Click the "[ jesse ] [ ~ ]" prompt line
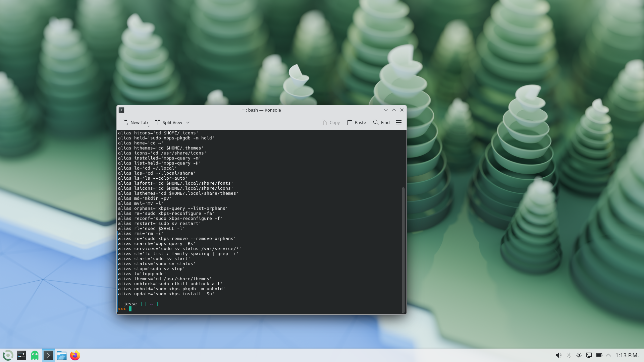644x362 pixels. click(x=138, y=304)
